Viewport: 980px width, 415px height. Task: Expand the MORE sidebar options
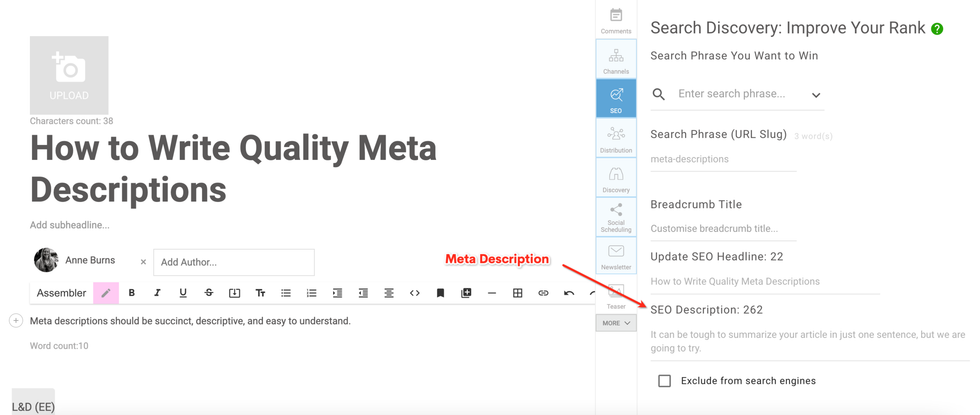coord(616,323)
